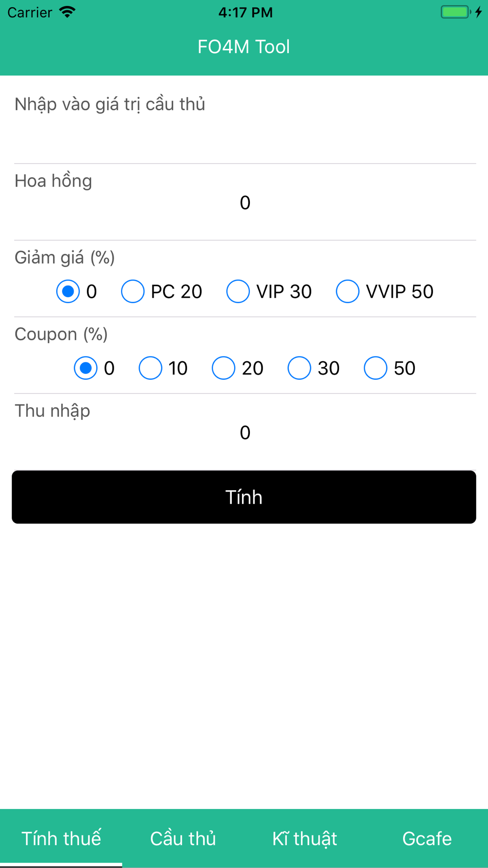Select the 0 coupon radio button

tap(85, 368)
